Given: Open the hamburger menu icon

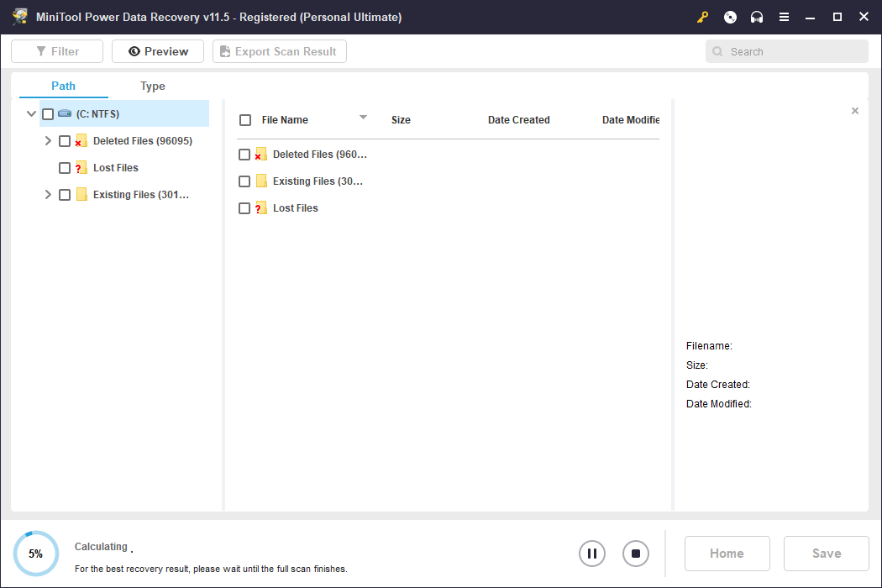Looking at the screenshot, I should pos(784,17).
